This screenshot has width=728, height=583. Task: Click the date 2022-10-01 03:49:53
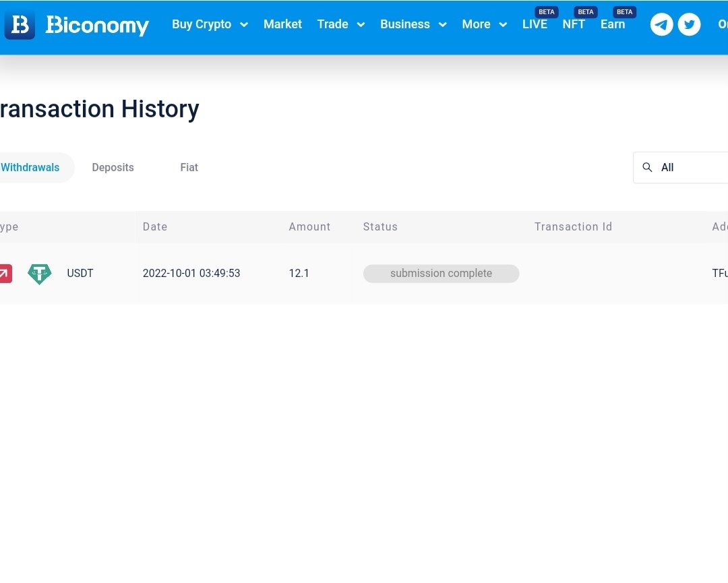click(191, 274)
